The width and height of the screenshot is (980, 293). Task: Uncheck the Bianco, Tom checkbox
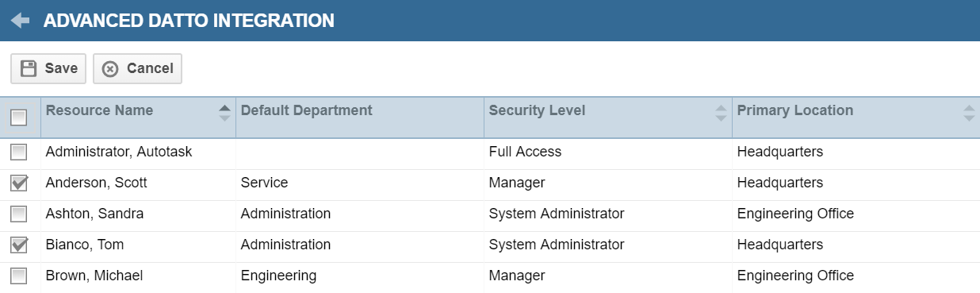click(18, 245)
